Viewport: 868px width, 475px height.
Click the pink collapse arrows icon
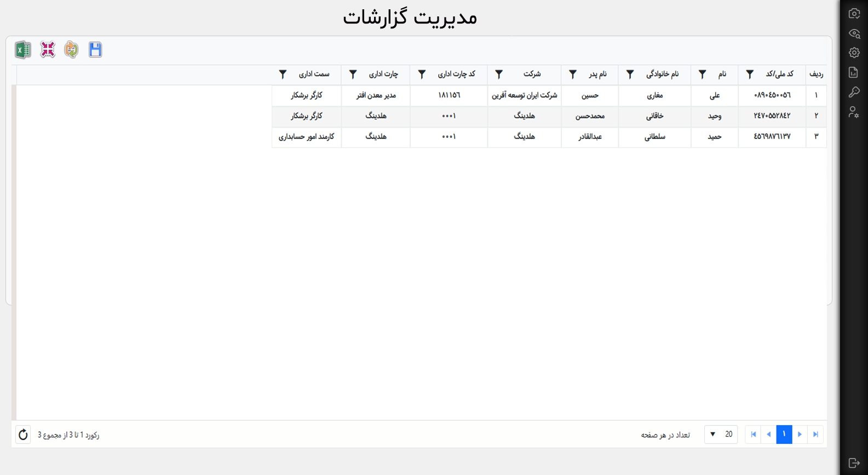[x=48, y=50]
